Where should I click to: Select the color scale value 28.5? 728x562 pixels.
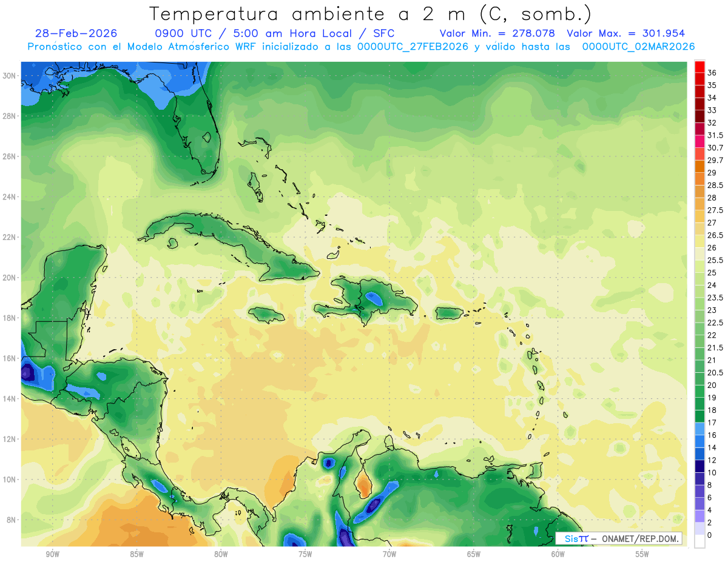715,186
